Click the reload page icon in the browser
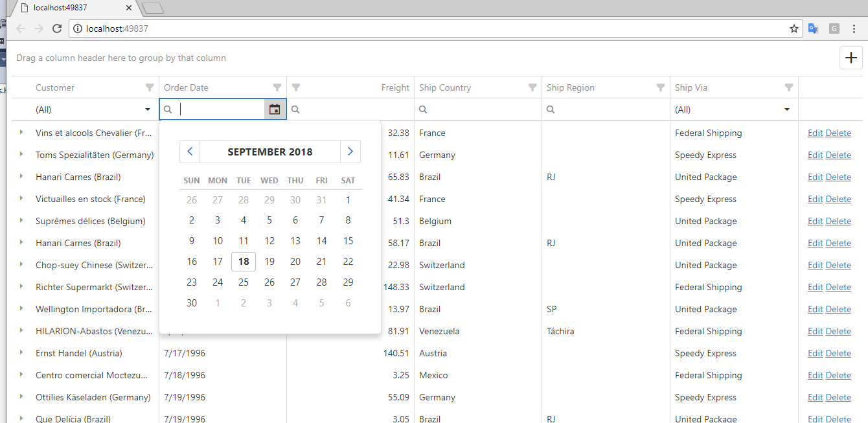 click(56, 29)
